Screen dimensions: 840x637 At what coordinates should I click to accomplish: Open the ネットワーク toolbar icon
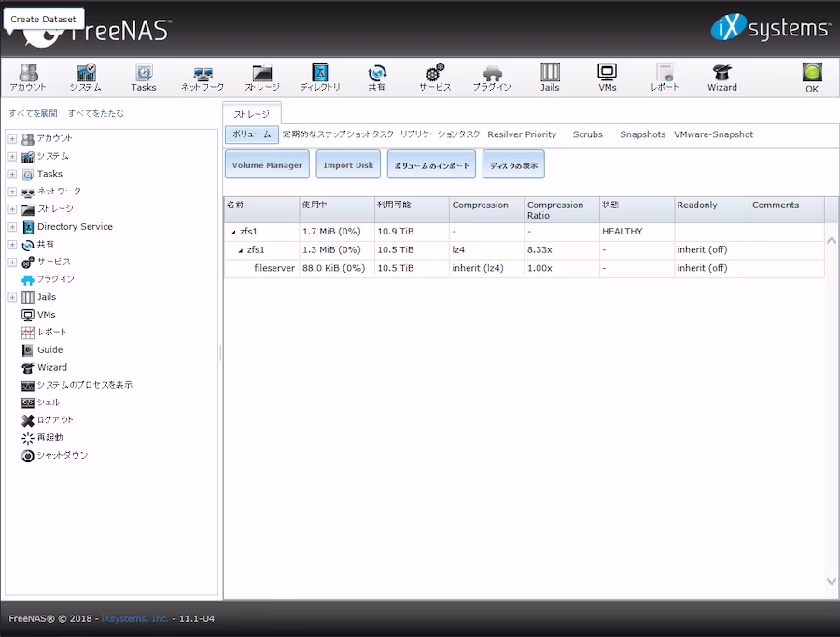coord(203,78)
